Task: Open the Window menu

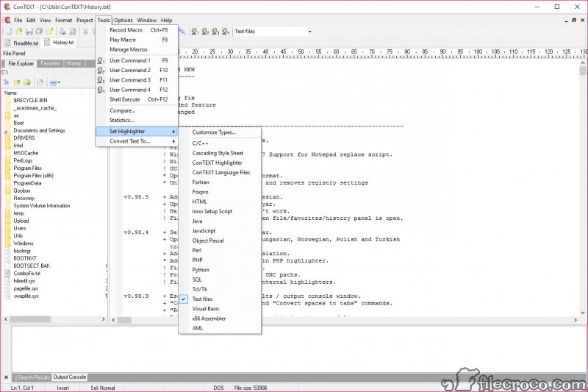Action: click(x=146, y=21)
